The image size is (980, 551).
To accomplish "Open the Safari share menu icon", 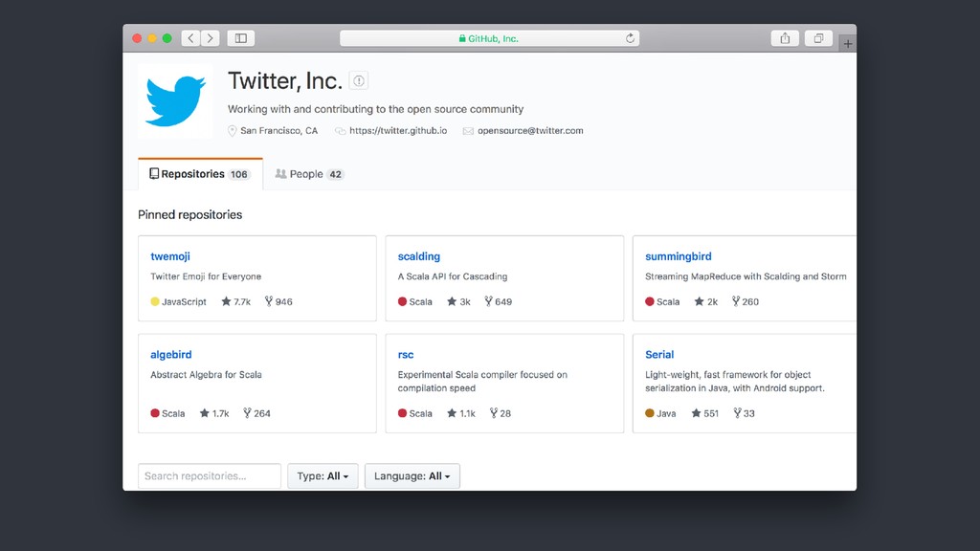I will tap(785, 38).
